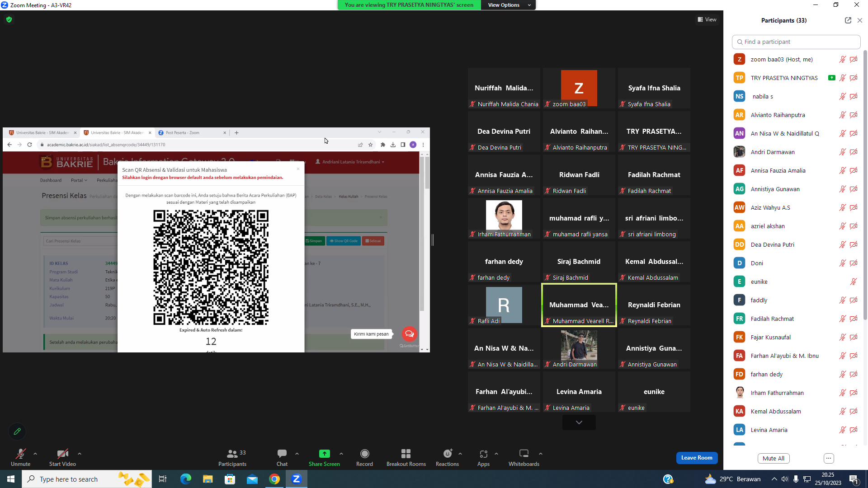Select Irham Fathurrahman video thumbnail
This screenshot has height=488, width=868.
point(504,219)
